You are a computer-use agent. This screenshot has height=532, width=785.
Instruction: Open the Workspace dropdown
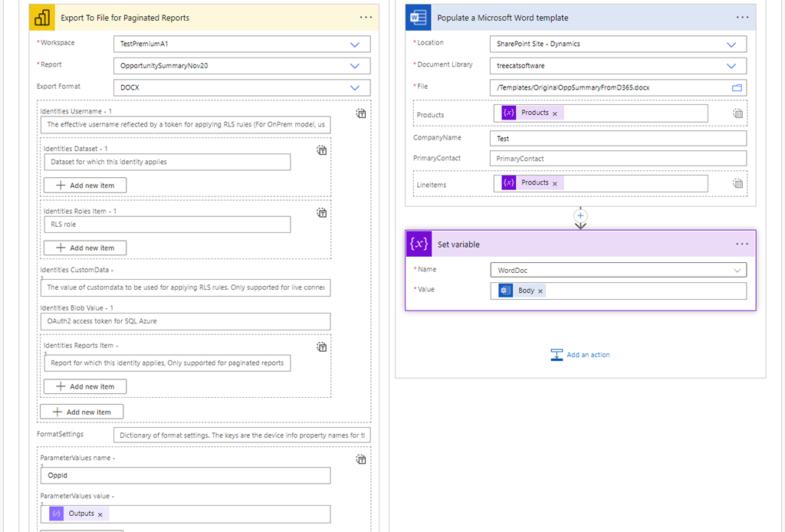coord(355,44)
